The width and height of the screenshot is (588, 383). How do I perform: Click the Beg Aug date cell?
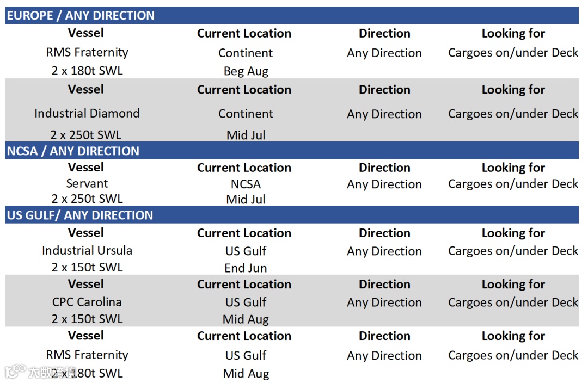[246, 71]
